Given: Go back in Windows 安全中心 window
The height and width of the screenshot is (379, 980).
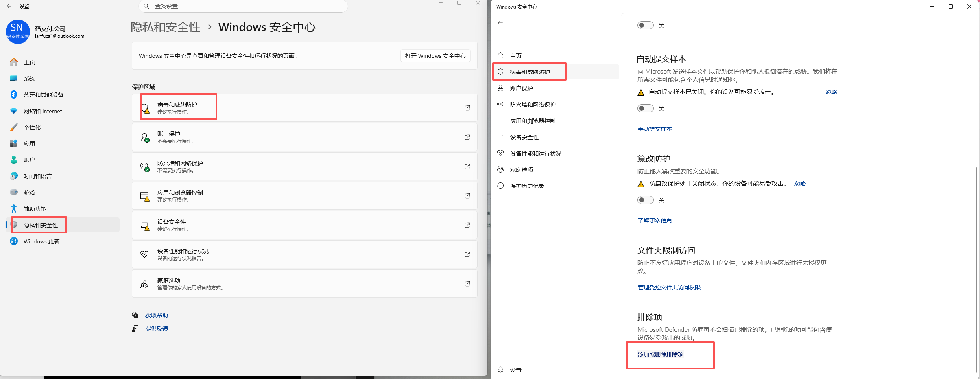Looking at the screenshot, I should tap(500, 23).
